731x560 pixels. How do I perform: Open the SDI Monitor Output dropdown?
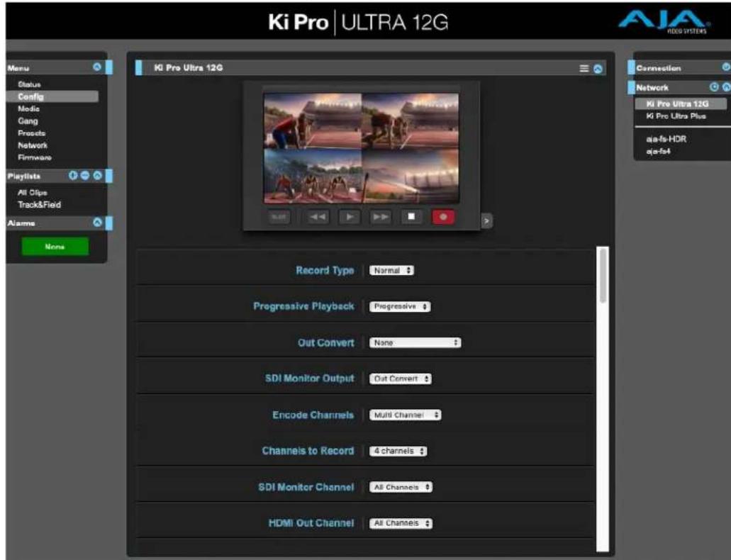click(401, 379)
